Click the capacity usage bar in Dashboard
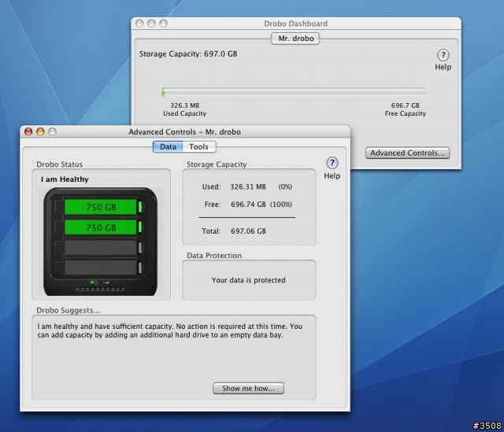This screenshot has height=432, width=504. click(x=294, y=93)
